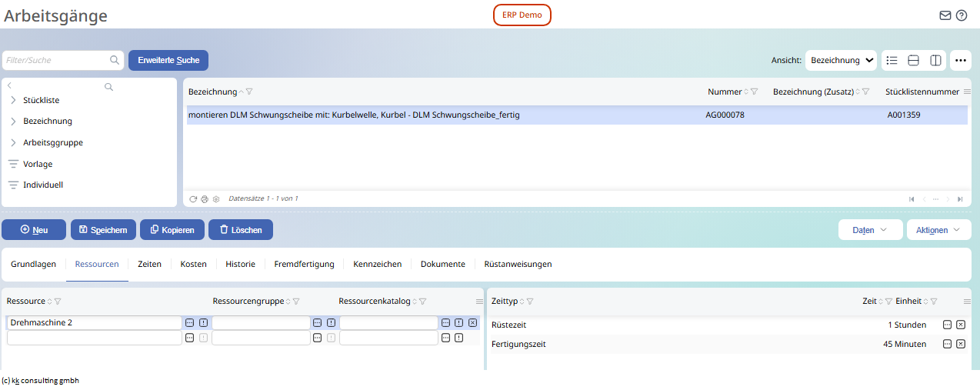Open the Daten dropdown menu
Image resolution: width=980 pixels, height=390 pixels.
pos(870,229)
